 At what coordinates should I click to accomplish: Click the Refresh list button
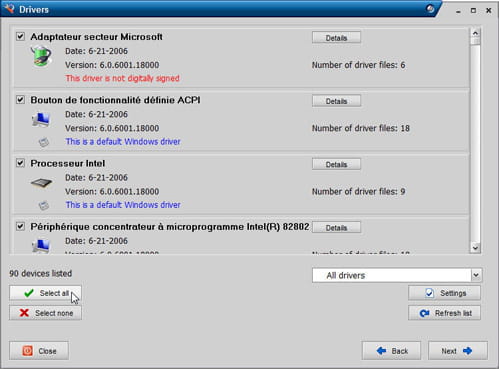click(x=444, y=313)
